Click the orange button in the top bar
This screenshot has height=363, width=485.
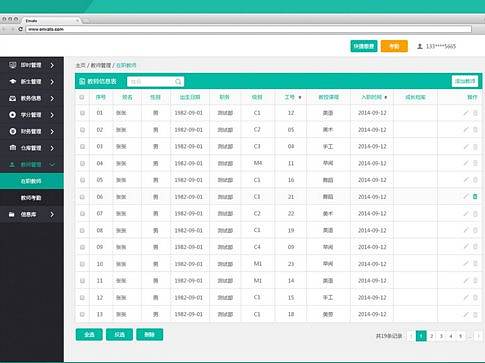click(x=394, y=46)
